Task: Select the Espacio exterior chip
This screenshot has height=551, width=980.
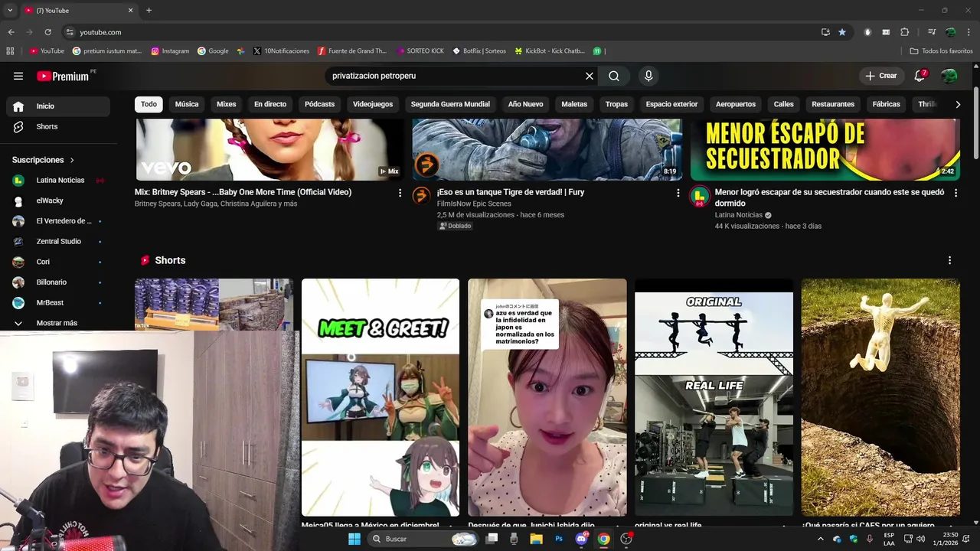Action: [x=671, y=104]
